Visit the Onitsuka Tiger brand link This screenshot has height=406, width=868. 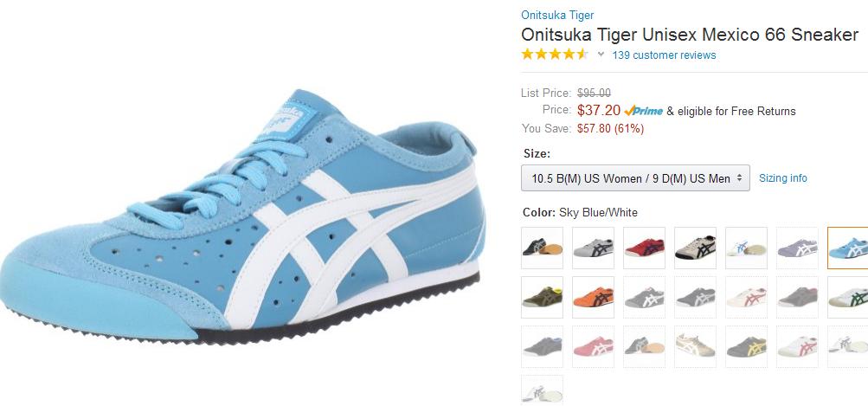point(557,15)
